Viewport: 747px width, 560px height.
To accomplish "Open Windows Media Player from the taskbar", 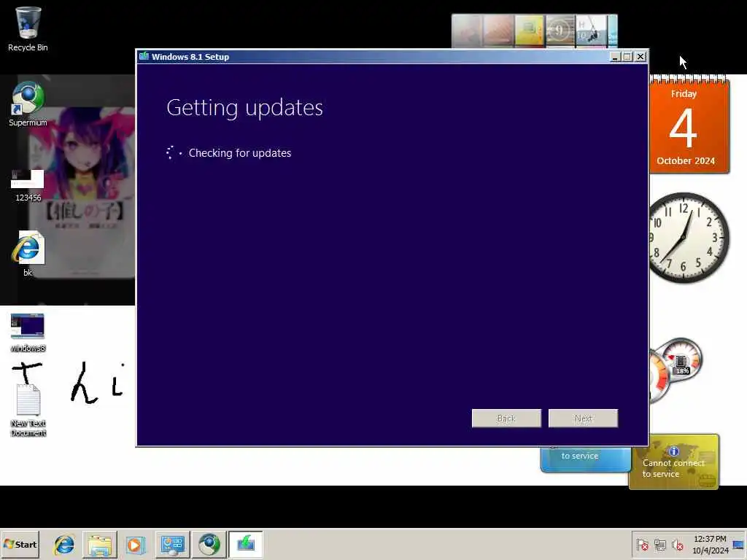I will pos(135,544).
